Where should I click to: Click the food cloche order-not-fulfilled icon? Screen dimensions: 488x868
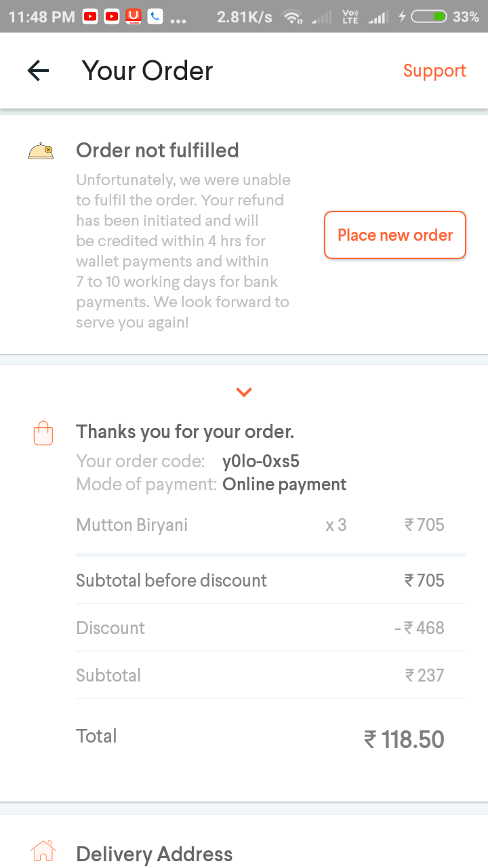[41, 151]
